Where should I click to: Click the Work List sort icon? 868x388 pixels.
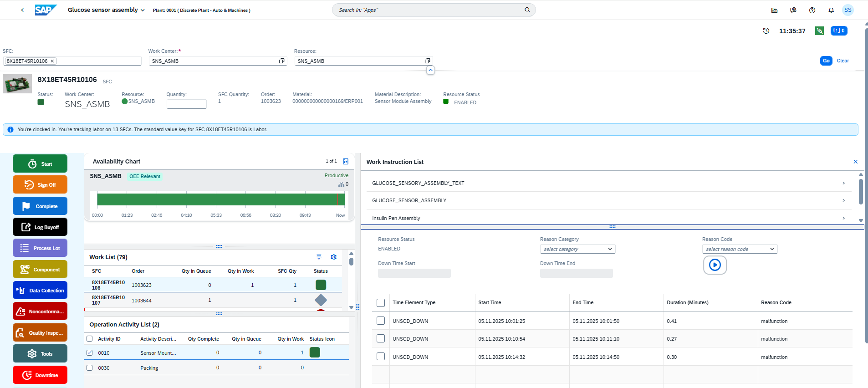319,257
